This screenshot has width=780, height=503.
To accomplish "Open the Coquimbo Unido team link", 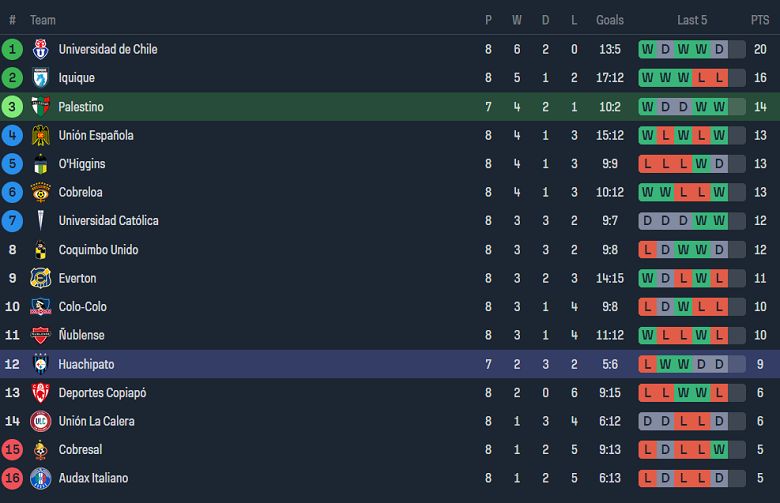I will pos(98,250).
